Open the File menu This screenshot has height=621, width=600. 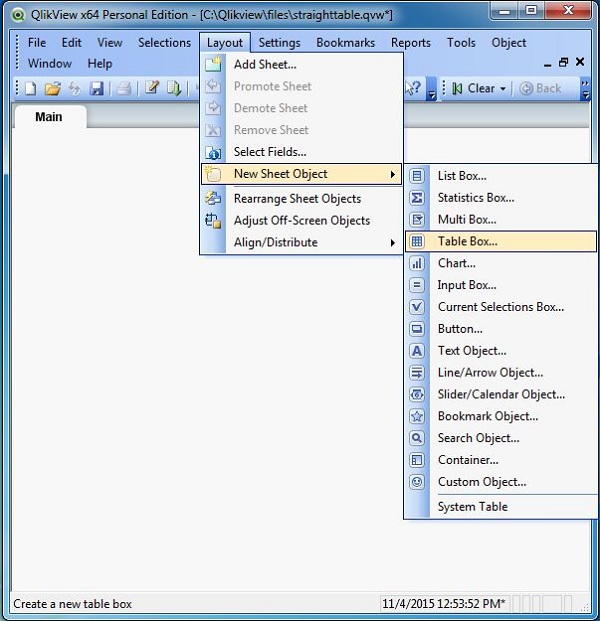coord(37,42)
